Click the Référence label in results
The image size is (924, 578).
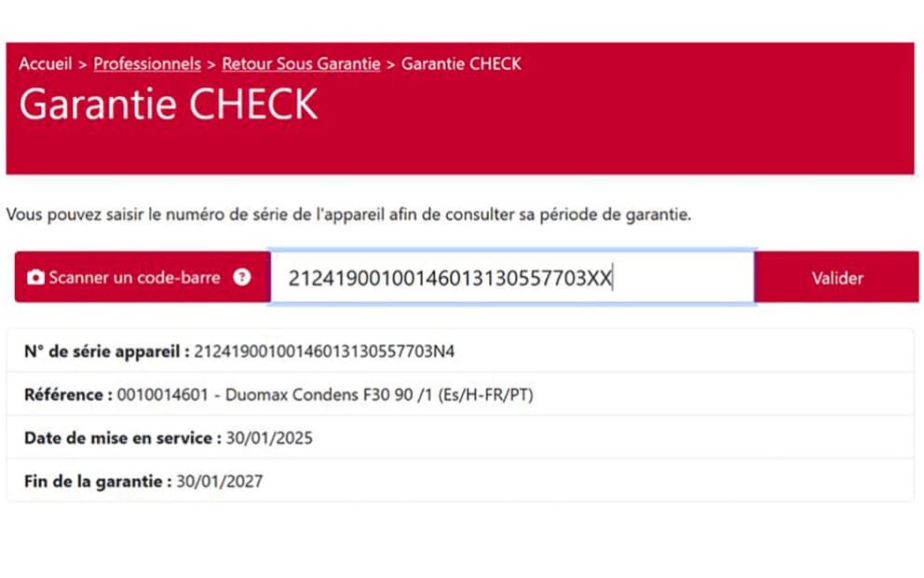point(68,394)
